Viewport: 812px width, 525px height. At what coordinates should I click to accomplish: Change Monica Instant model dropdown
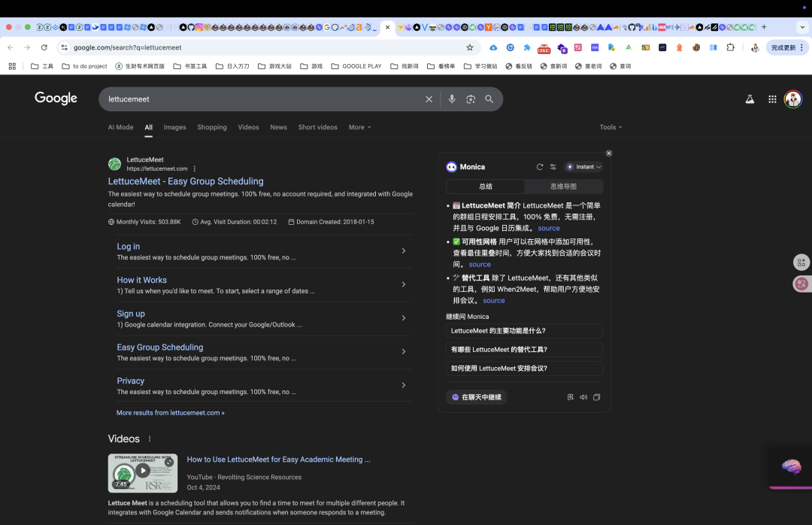(x=583, y=167)
